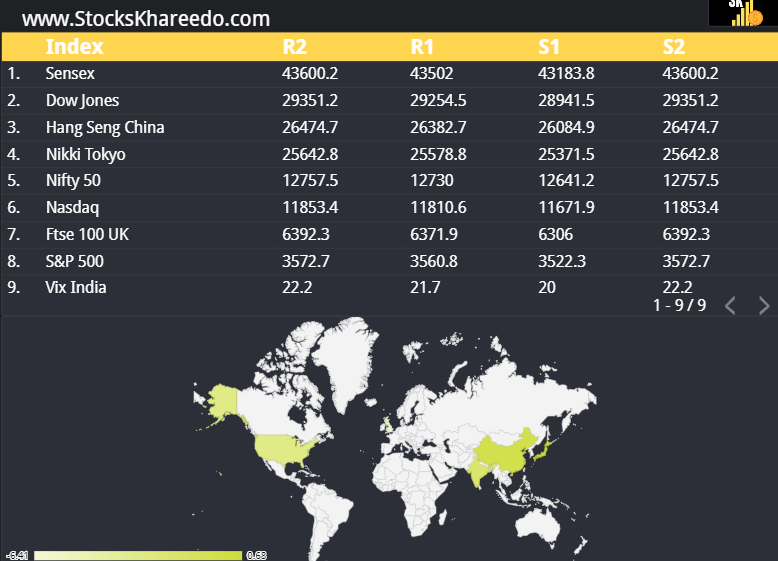Screen dimensions: 778x561
Task: Click Vix India R1 value 21.7
Action: pos(425,288)
